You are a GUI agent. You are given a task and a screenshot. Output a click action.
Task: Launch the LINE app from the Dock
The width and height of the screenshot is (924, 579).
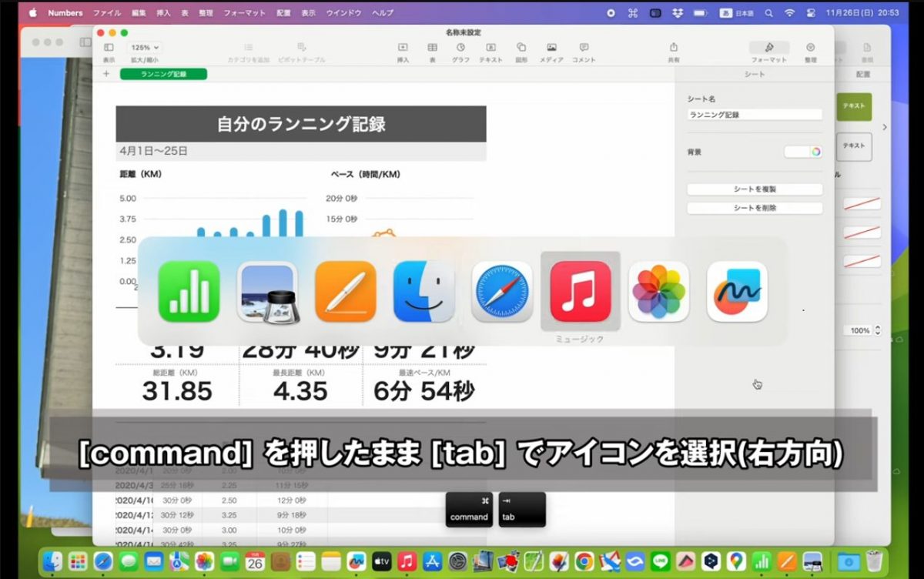click(660, 561)
